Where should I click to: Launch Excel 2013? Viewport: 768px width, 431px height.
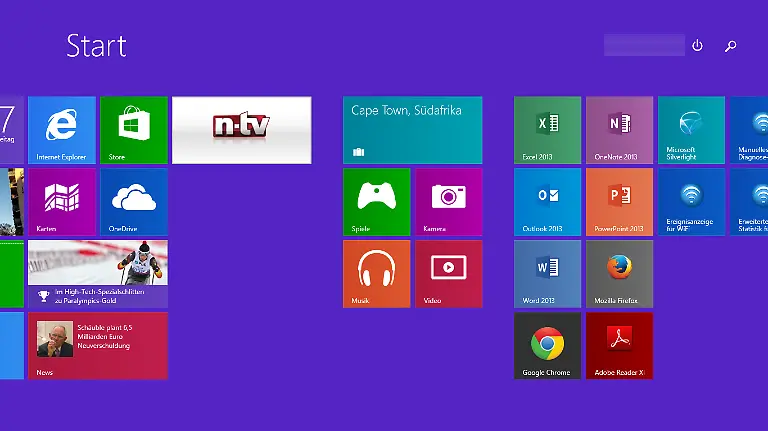coord(548,130)
